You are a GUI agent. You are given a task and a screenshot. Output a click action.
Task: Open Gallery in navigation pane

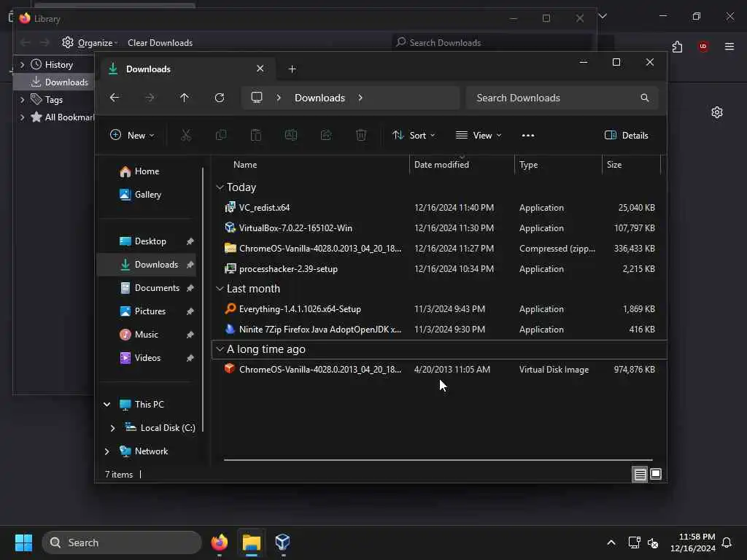[x=147, y=195]
